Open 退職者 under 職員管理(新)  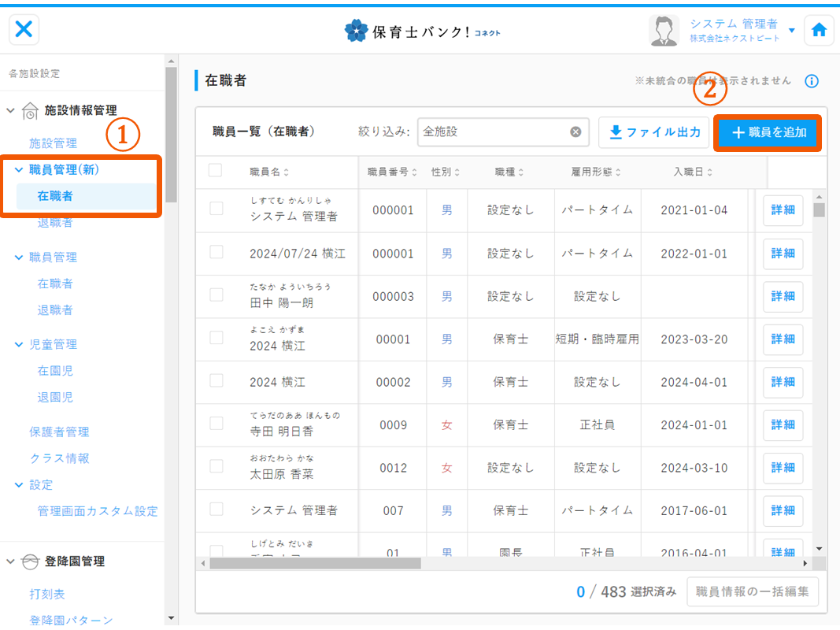coord(55,223)
